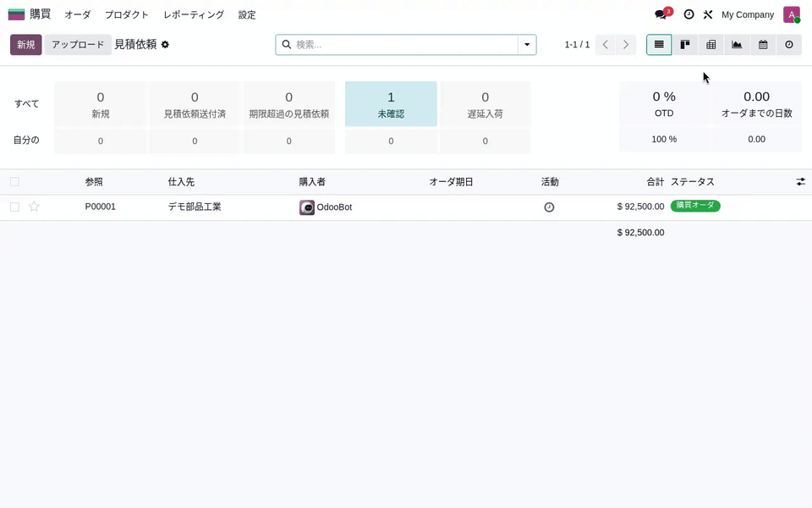This screenshot has width=812, height=508.
Task: Filter by 新規 dashboard card
Action: pos(101,103)
